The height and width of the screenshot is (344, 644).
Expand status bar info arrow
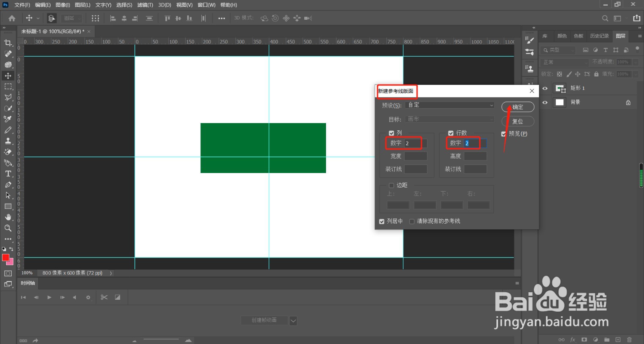[111, 273]
